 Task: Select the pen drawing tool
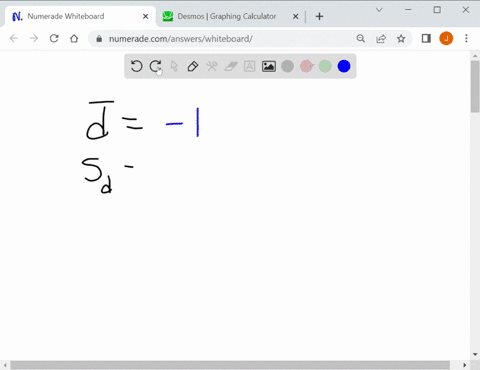tap(193, 66)
